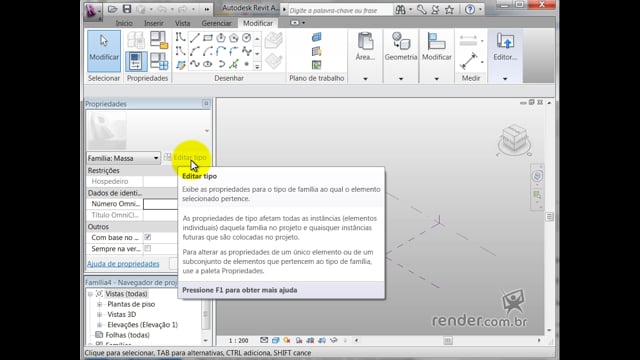Click the '1 : 200' view scale

point(238,340)
